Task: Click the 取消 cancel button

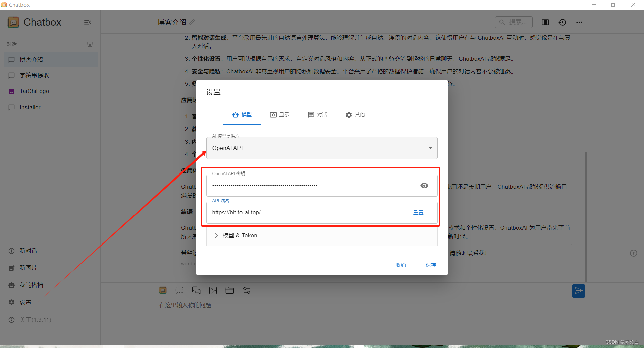Action: 401,265
